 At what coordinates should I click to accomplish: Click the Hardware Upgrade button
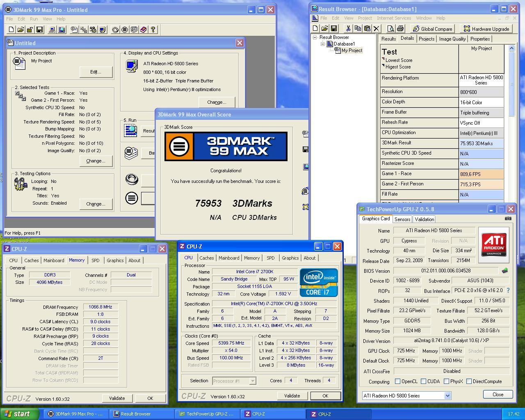(x=486, y=29)
